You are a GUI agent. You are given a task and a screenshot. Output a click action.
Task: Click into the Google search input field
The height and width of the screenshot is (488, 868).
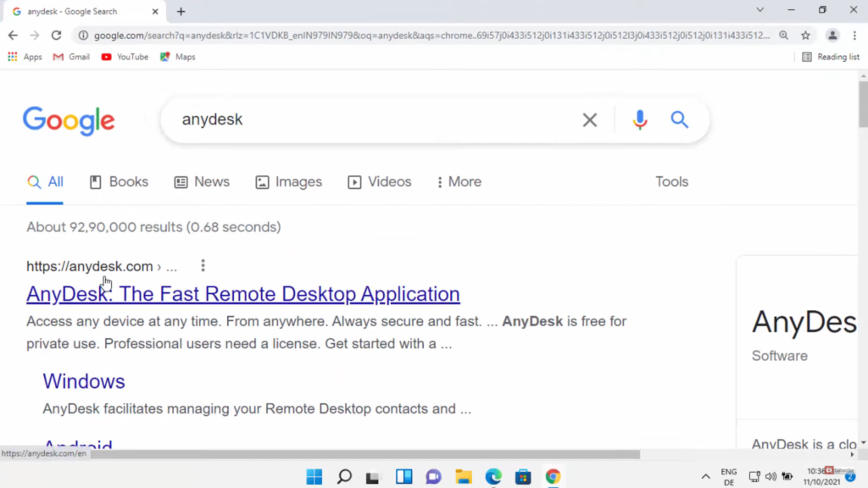click(x=373, y=120)
